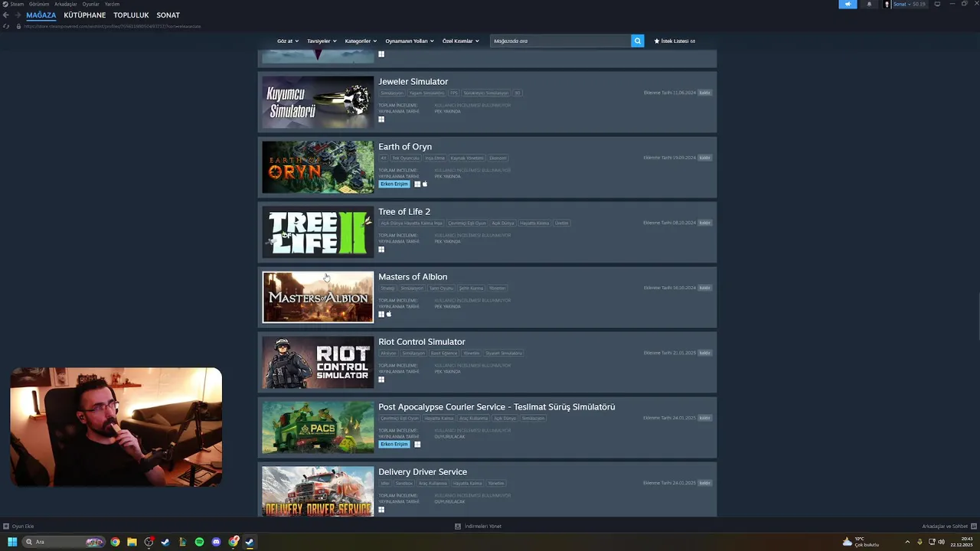Viewport: 980px width, 551px height.
Task: Open the İstek Listesi link
Action: 675,41
